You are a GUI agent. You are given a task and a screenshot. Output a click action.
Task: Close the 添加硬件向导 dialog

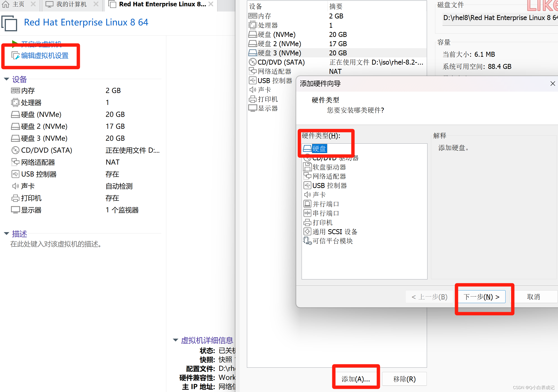click(x=552, y=84)
